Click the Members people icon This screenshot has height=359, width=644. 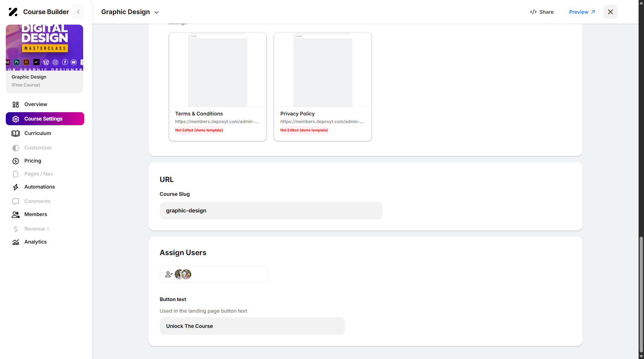(x=16, y=215)
